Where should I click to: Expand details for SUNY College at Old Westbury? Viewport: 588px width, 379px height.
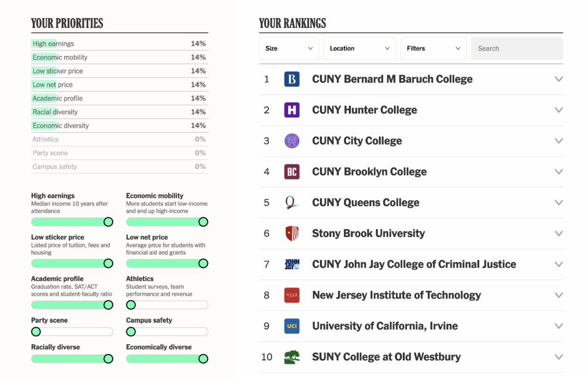click(x=559, y=357)
